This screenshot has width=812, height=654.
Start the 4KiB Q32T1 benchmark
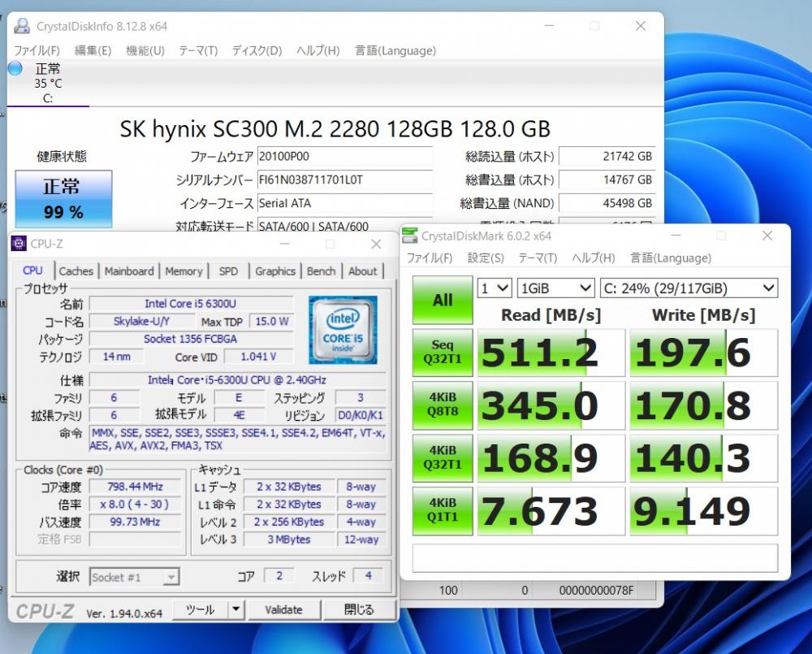point(443,458)
